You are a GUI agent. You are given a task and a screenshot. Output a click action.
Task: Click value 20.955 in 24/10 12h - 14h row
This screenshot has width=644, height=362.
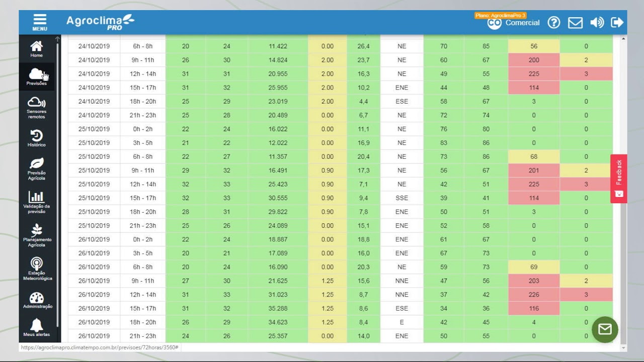[x=278, y=74]
